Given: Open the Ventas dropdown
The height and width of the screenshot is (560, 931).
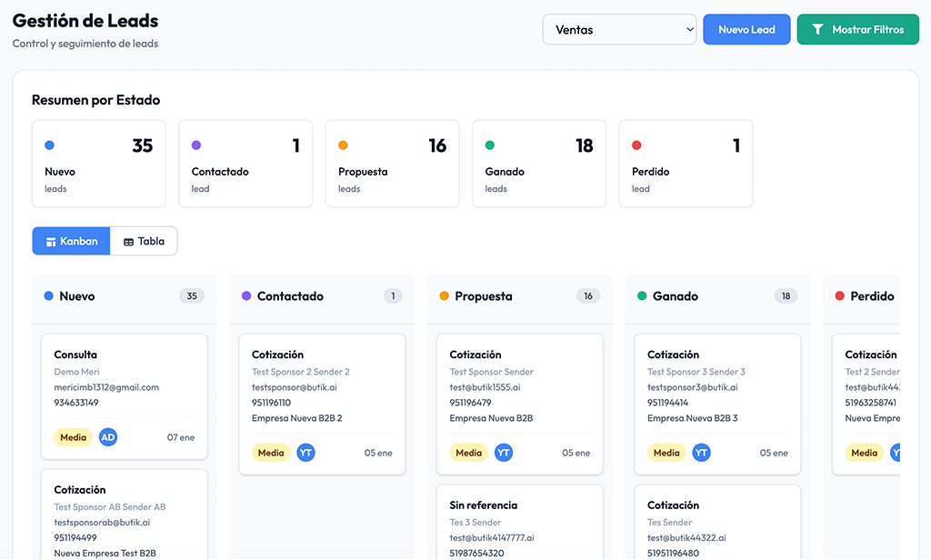Looking at the screenshot, I should (619, 30).
